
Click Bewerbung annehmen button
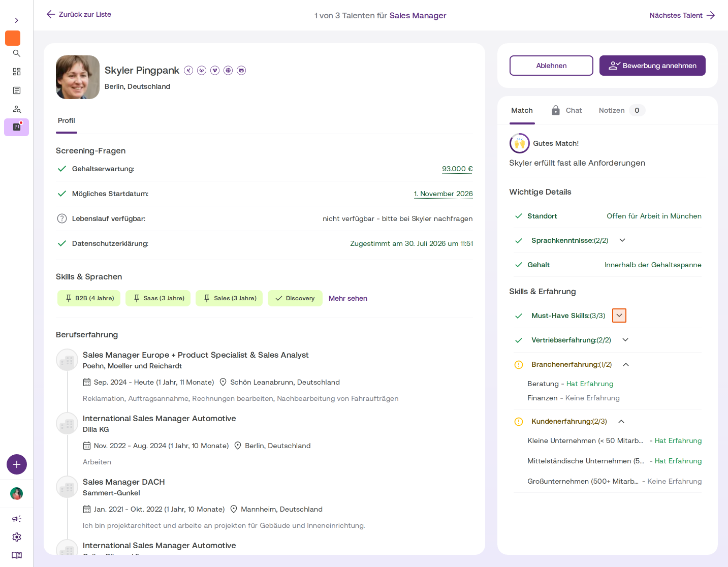(652, 66)
